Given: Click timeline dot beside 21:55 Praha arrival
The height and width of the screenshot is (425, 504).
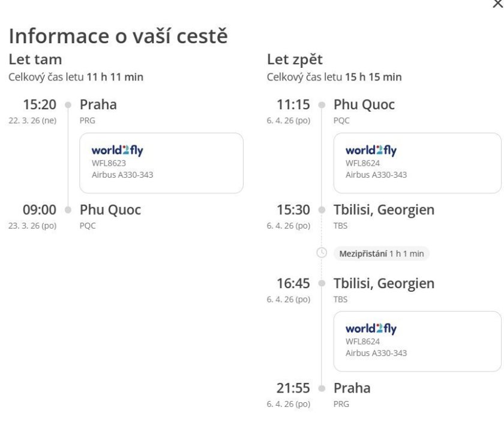Looking at the screenshot, I should (322, 388).
